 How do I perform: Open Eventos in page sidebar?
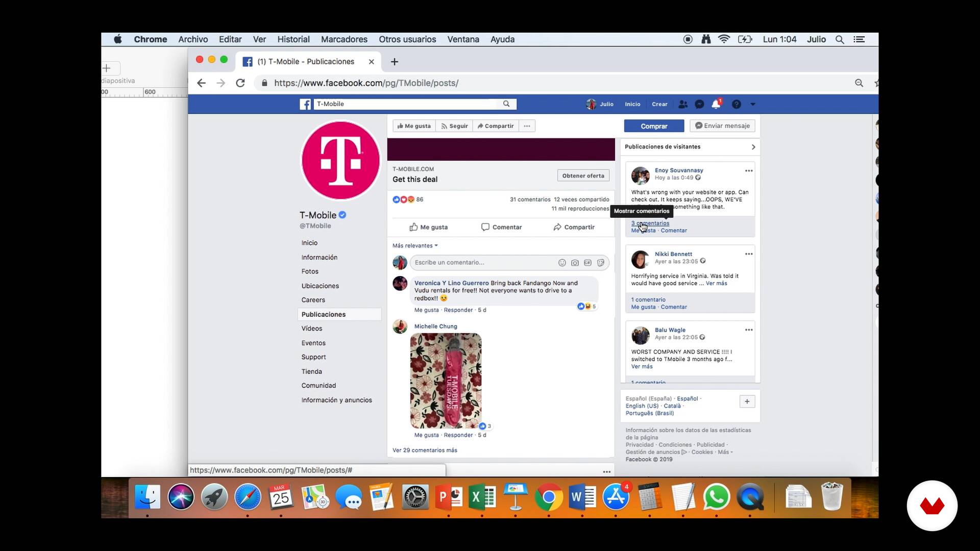coord(313,343)
